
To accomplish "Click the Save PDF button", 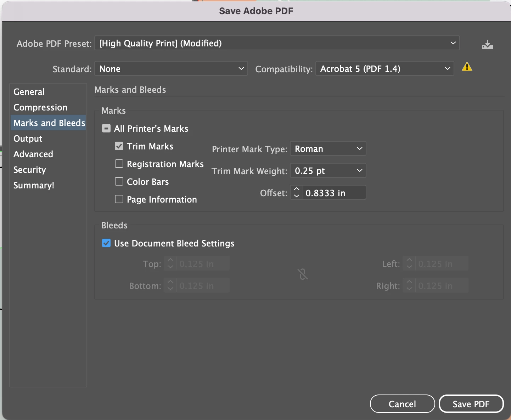I will 471,404.
